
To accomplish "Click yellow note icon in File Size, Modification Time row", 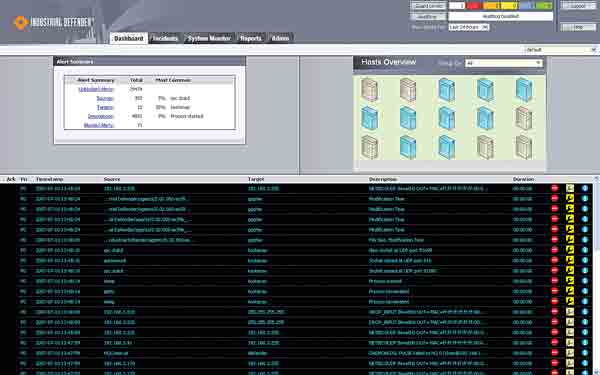I will (x=570, y=240).
